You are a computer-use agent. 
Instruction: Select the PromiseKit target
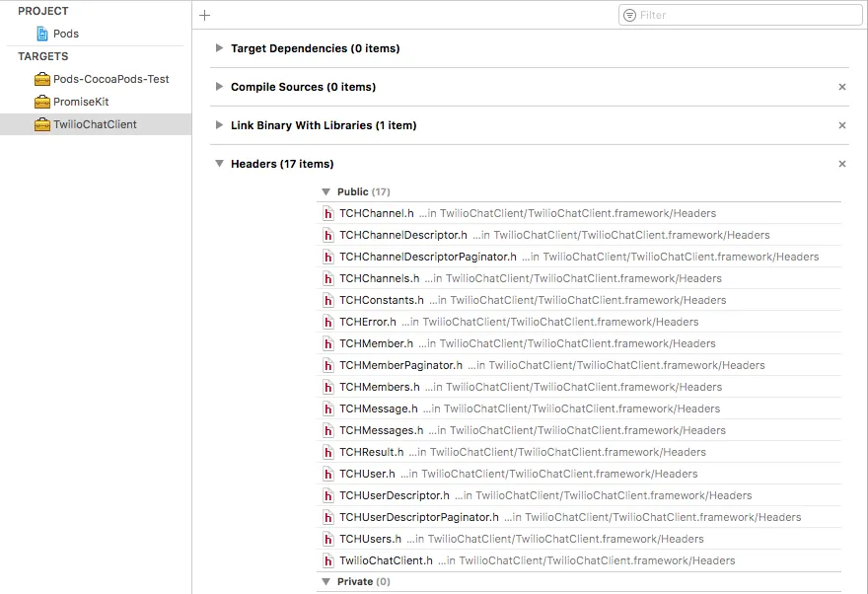(81, 102)
